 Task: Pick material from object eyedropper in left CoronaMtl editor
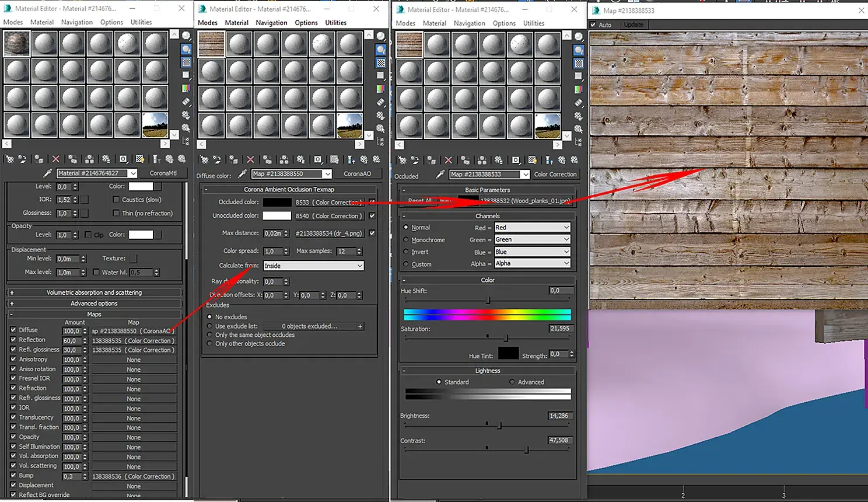(48, 173)
